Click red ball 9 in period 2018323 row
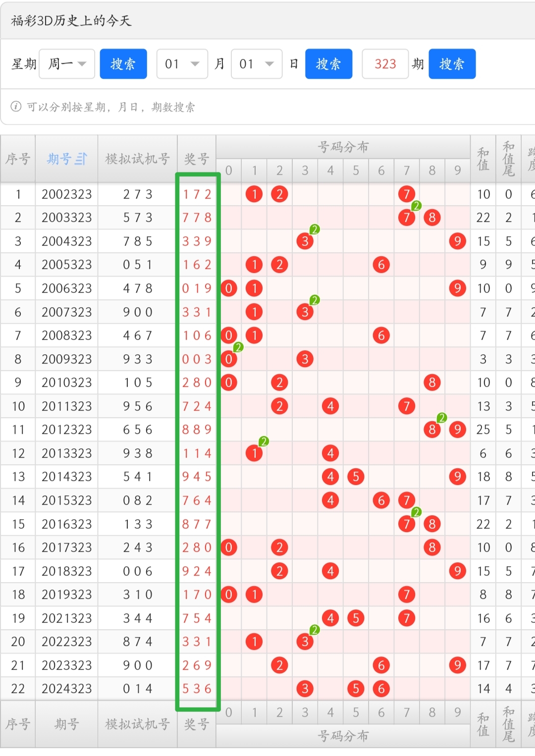535x756 pixels. point(458,571)
